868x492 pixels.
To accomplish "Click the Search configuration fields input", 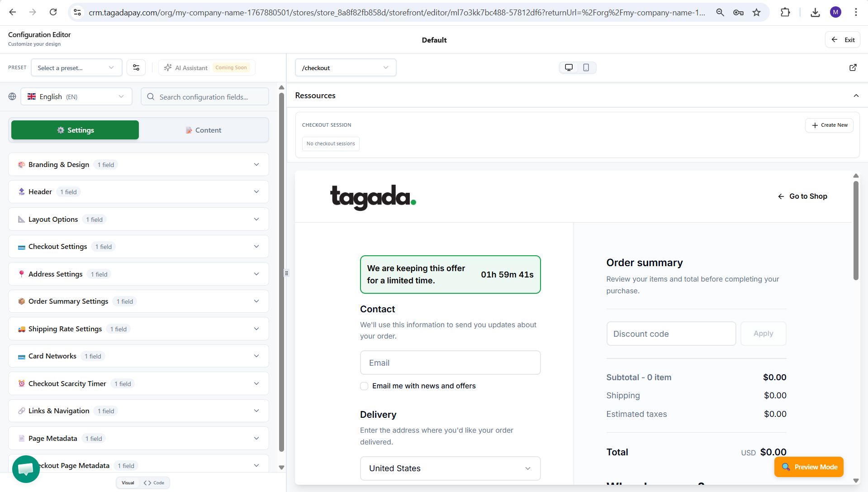I will [x=205, y=97].
